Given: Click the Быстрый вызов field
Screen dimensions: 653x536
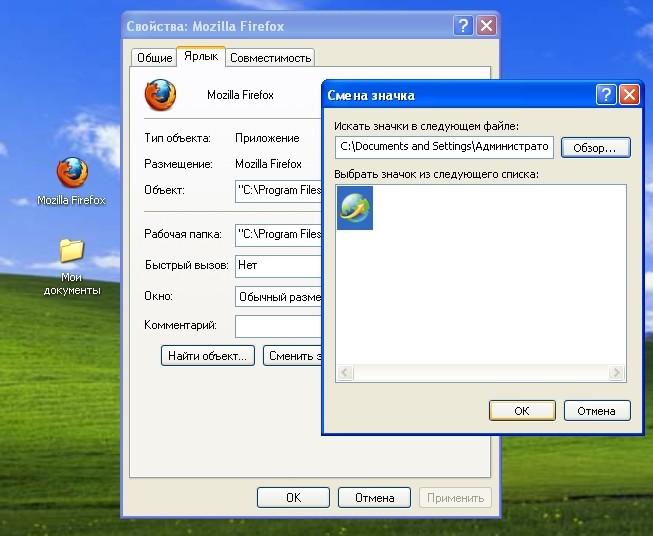Looking at the screenshot, I should click(x=279, y=266).
